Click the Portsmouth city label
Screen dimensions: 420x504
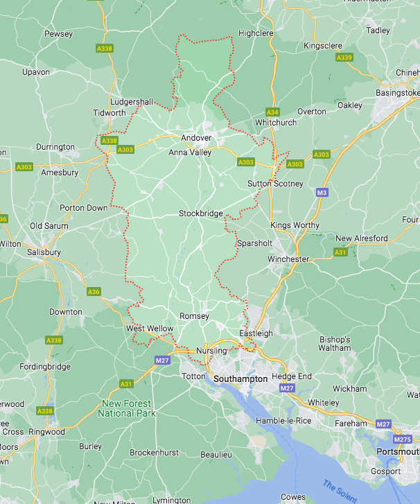point(398,451)
